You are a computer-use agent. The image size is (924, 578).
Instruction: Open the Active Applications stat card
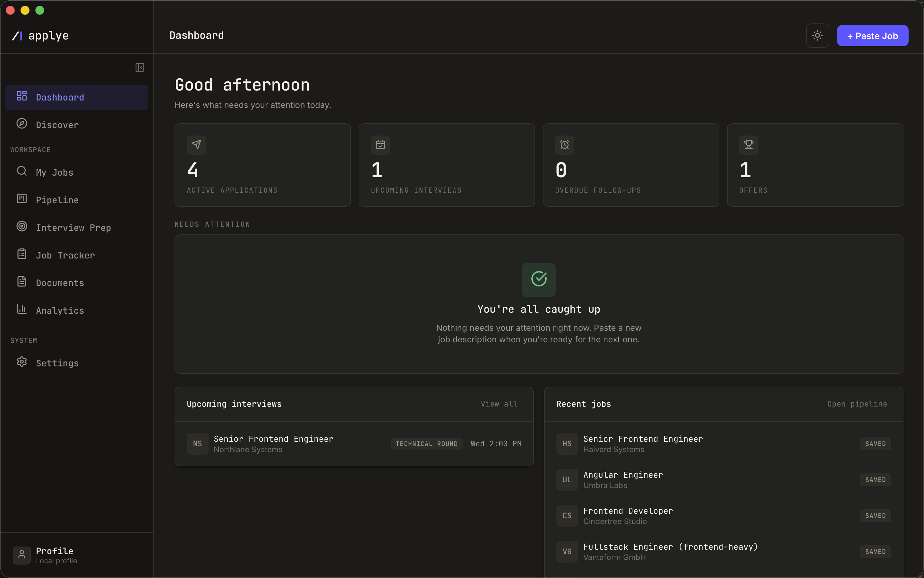tap(262, 165)
